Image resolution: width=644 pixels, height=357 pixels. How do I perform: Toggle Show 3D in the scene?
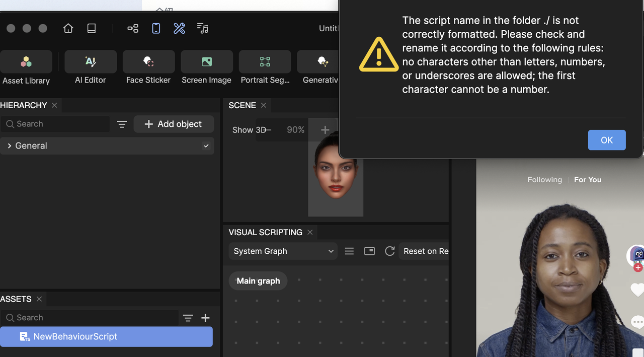(249, 130)
